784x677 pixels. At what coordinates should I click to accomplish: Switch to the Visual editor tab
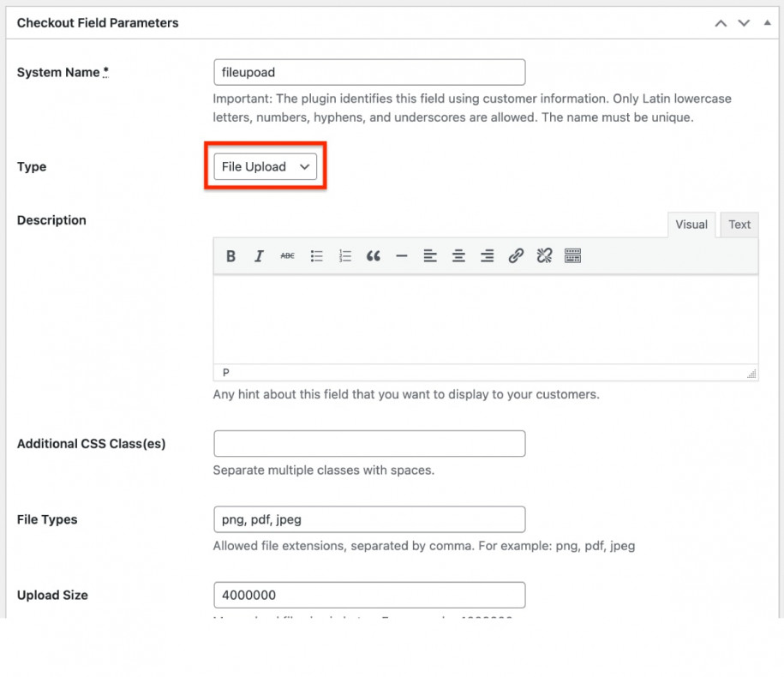691,225
